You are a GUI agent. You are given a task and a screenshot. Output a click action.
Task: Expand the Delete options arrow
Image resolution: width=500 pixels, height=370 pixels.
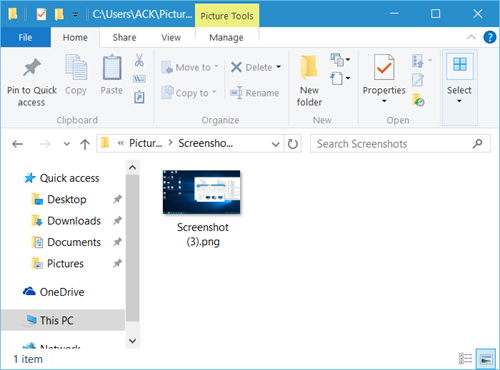(x=279, y=67)
